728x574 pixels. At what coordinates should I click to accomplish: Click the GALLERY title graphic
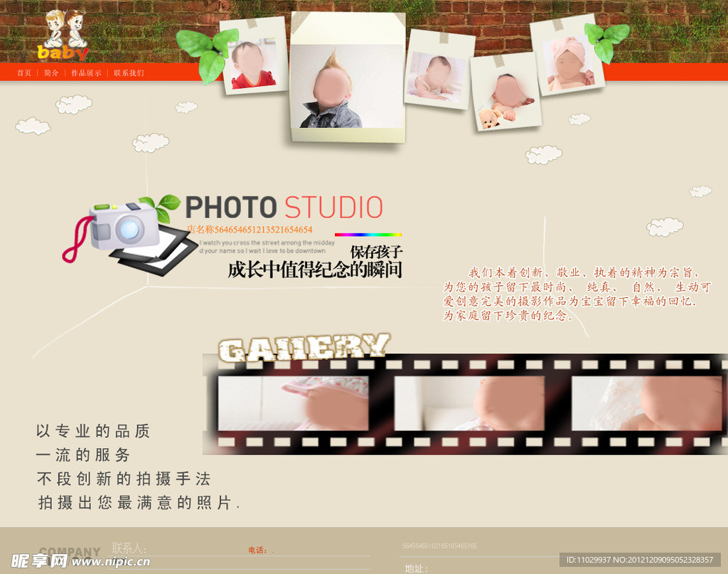(304, 346)
